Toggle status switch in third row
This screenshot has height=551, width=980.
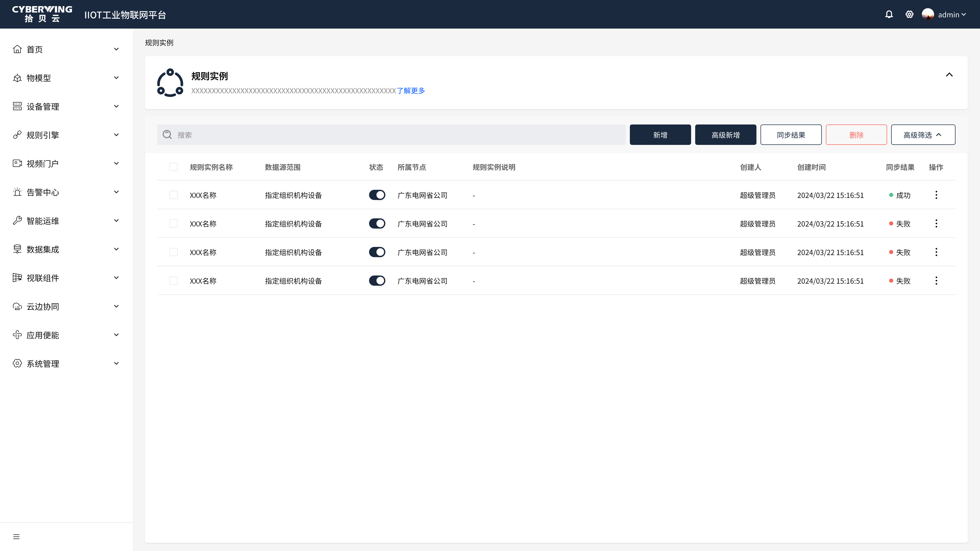(377, 252)
